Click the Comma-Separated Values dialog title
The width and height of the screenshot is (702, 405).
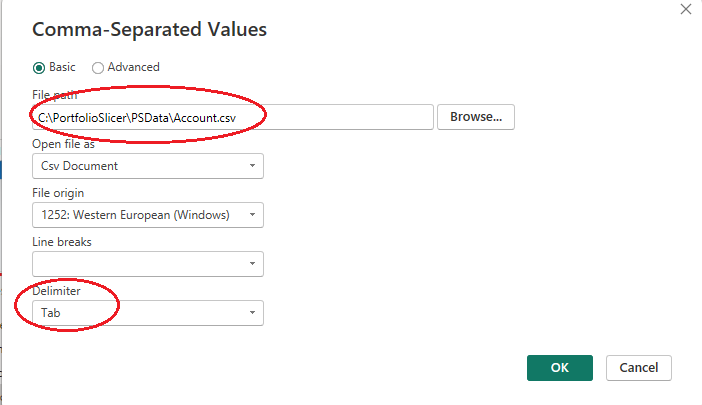tap(150, 30)
